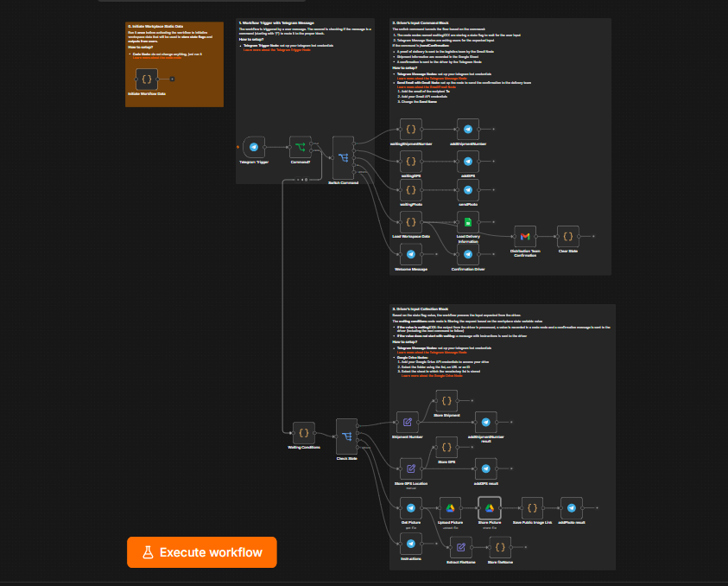
Task: Click the Driver's Input Command Block note title
Action: (421, 22)
